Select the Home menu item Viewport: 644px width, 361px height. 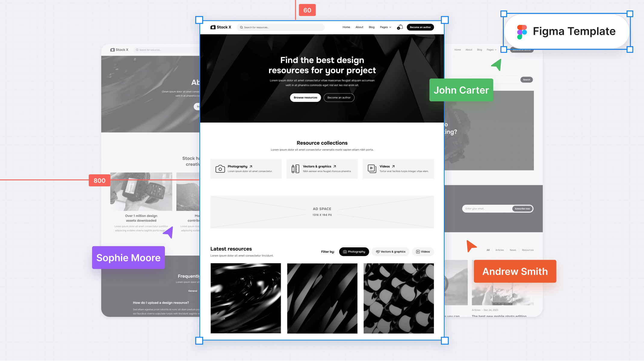tap(346, 27)
